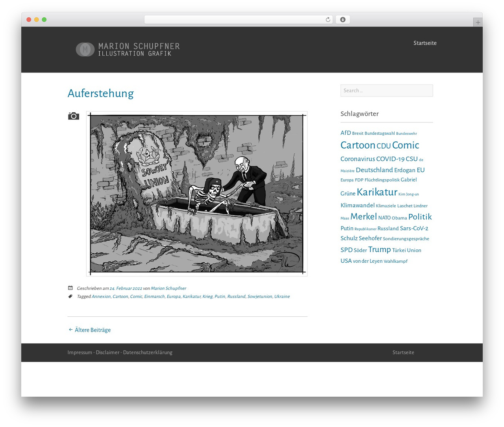Viewport: 504px width, 427px height.
Task: Select Obama in the tag cloud
Action: [399, 218]
